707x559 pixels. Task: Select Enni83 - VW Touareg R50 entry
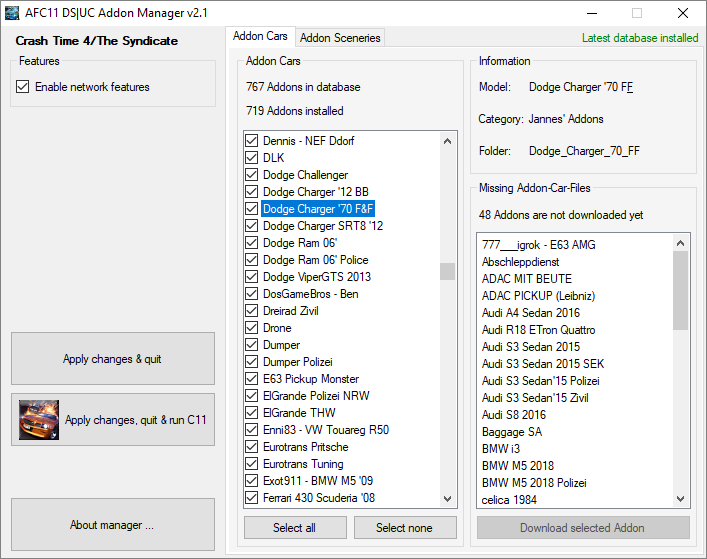click(x=326, y=430)
